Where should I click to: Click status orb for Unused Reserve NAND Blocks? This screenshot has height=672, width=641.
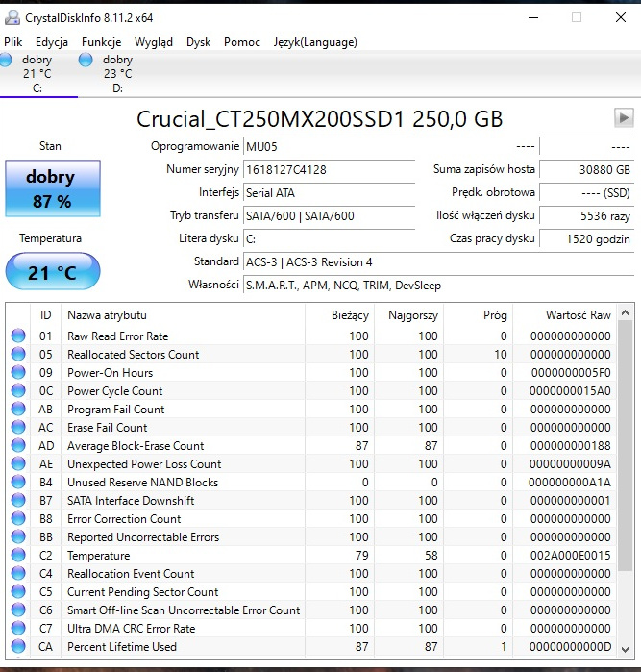click(18, 482)
